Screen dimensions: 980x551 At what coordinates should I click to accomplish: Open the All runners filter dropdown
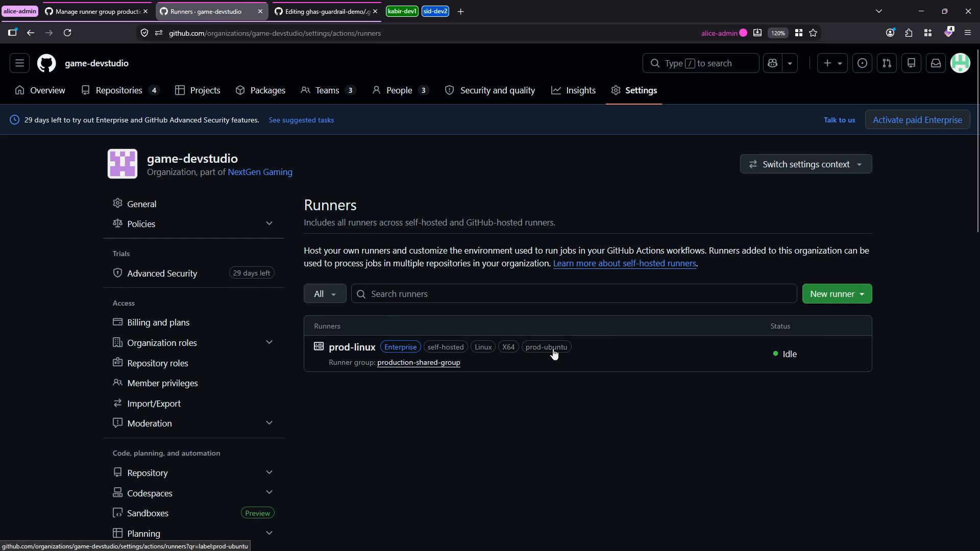(x=325, y=294)
